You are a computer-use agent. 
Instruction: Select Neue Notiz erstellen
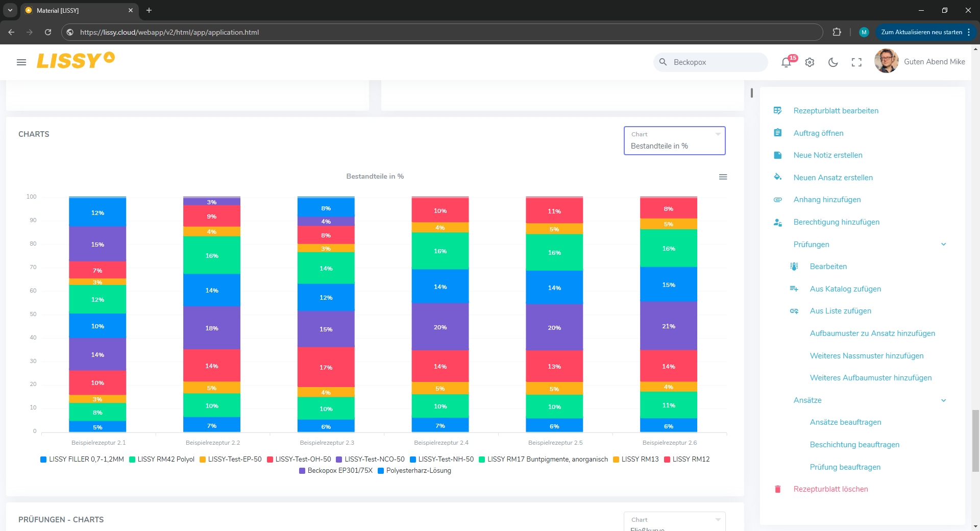(828, 155)
